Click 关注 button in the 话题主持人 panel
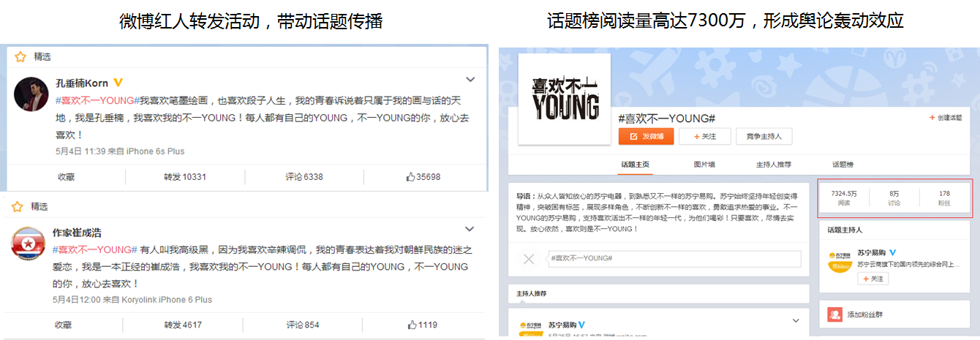The image size is (980, 340). (x=872, y=279)
